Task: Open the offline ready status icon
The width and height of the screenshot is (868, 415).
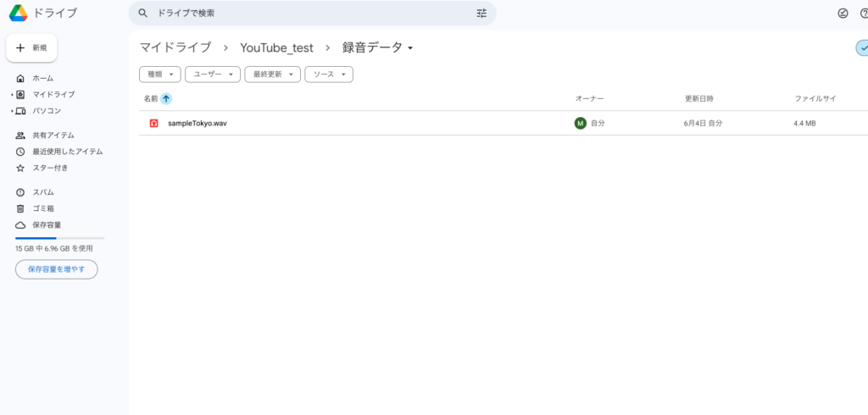Action: click(843, 14)
